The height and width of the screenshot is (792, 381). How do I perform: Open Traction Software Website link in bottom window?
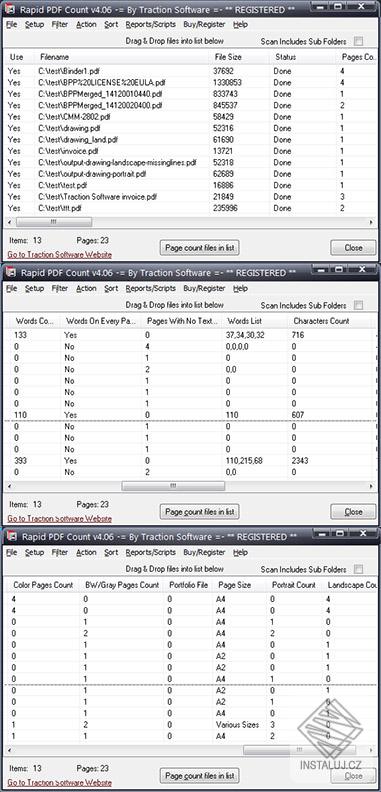coord(60,783)
